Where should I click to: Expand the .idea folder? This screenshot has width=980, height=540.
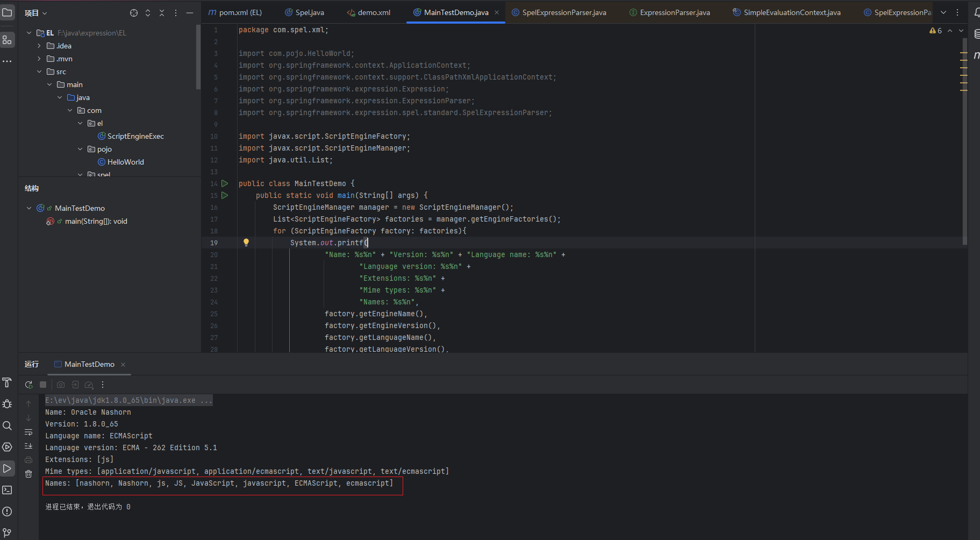click(39, 46)
